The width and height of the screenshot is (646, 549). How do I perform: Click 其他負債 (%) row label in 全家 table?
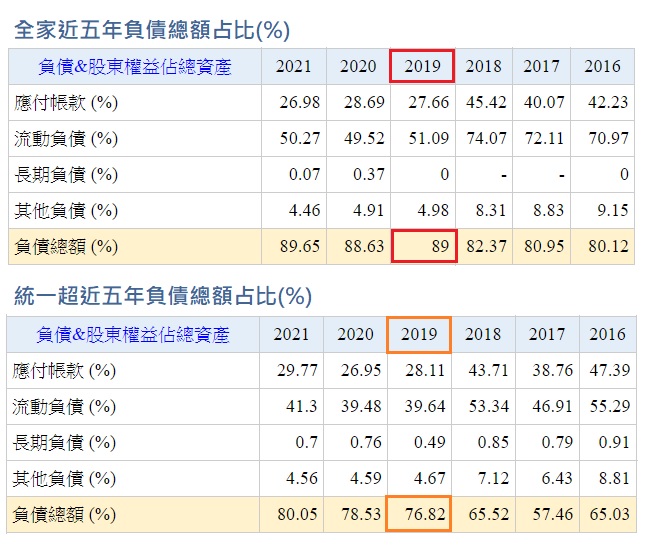(66, 210)
